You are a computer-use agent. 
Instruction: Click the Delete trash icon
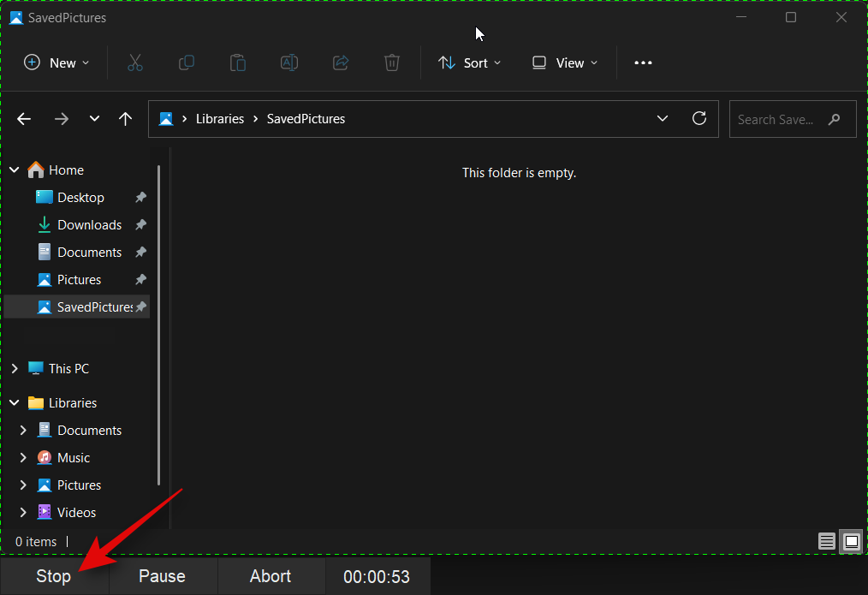tap(392, 62)
